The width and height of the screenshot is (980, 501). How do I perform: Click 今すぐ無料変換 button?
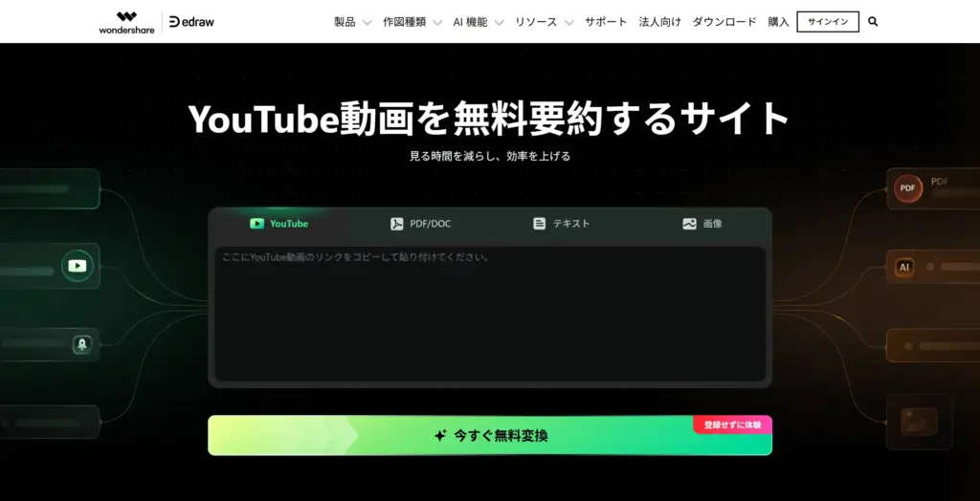click(x=490, y=435)
